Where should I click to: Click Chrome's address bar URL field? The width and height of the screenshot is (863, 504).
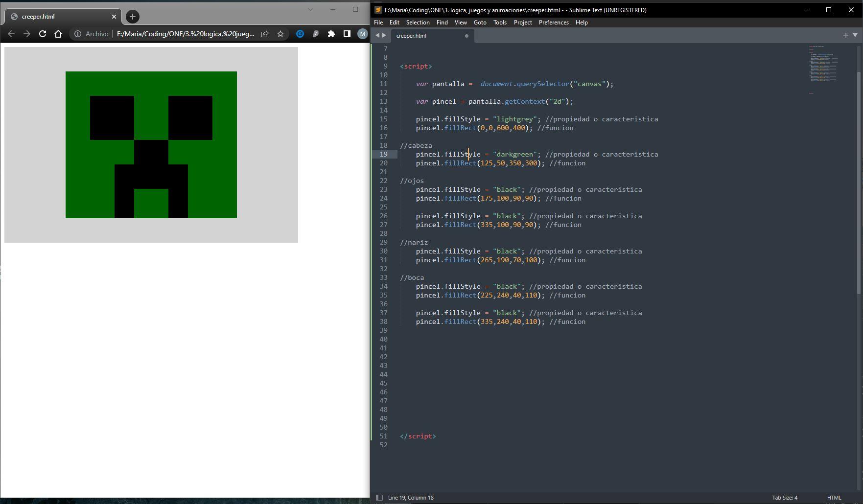pos(186,34)
